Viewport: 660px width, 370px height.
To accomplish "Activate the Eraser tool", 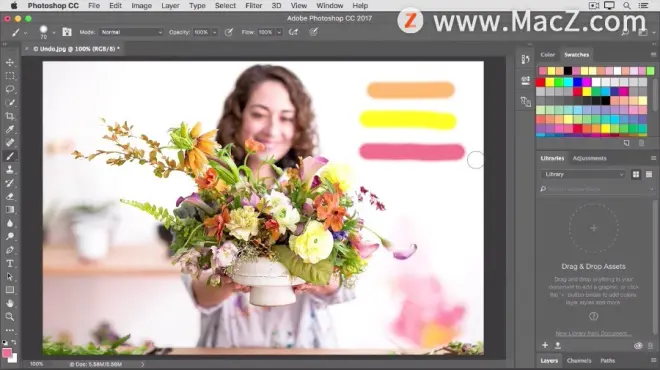I will (x=10, y=197).
